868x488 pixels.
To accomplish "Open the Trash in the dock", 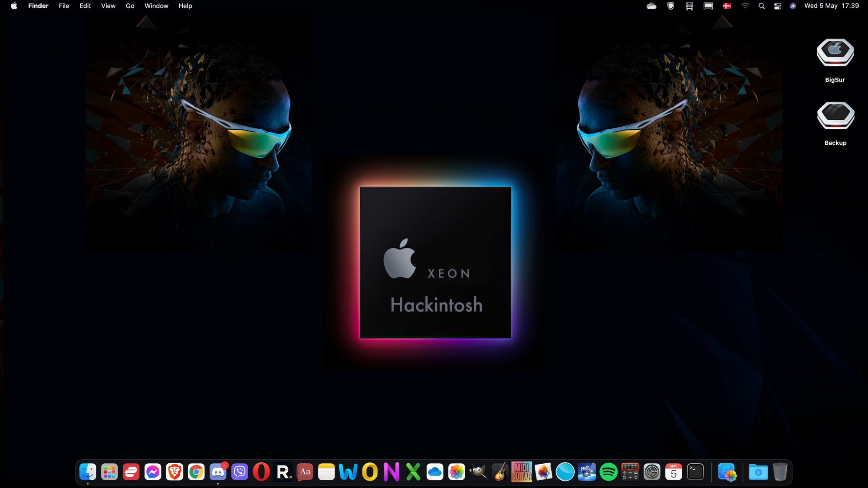I will click(x=780, y=472).
